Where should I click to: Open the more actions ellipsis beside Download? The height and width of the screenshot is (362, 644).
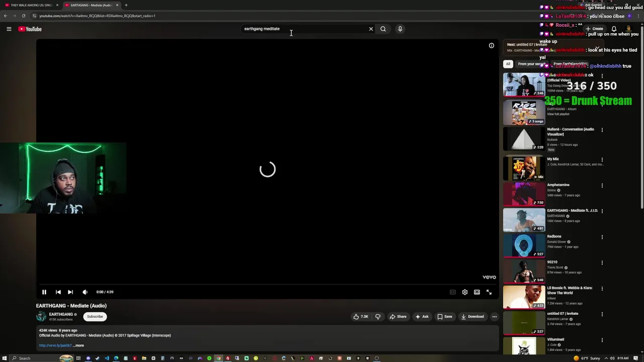(x=494, y=316)
